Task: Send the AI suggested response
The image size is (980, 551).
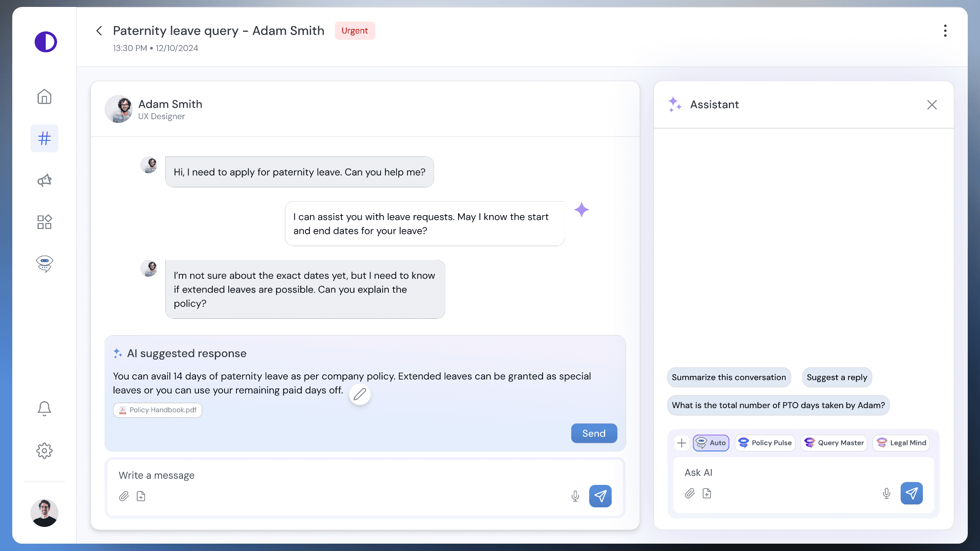Action: tap(594, 433)
